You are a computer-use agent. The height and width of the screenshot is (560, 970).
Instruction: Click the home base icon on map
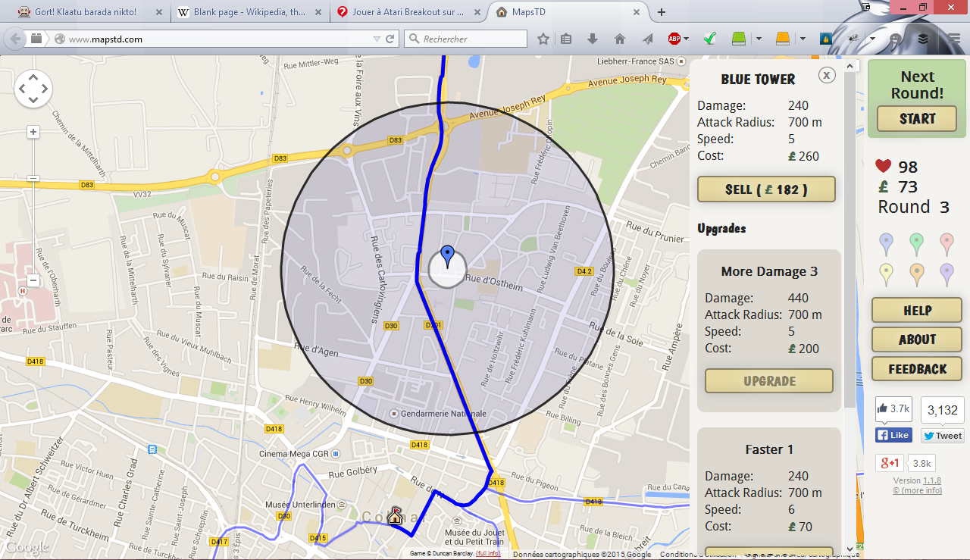point(394,516)
